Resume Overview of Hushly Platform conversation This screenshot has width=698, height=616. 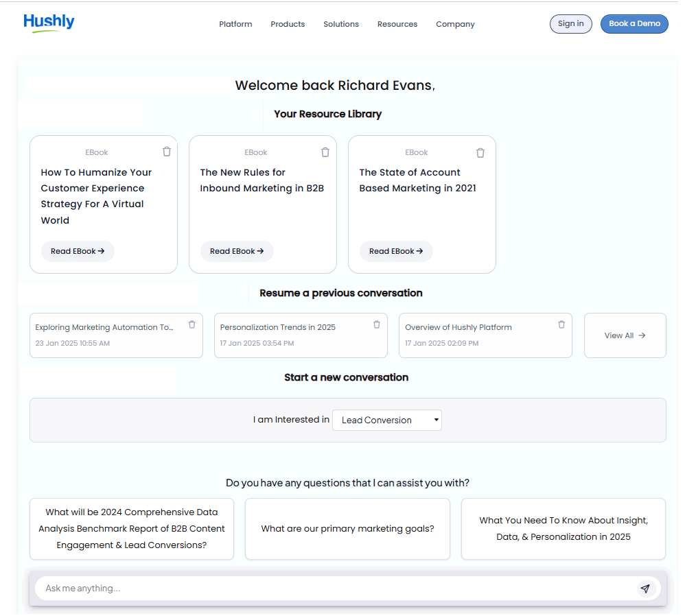(x=486, y=335)
